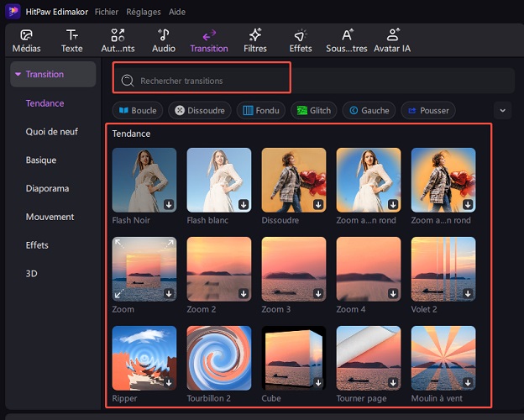524x420 pixels.
Task: Filter by the Gauche tag
Action: tap(369, 110)
